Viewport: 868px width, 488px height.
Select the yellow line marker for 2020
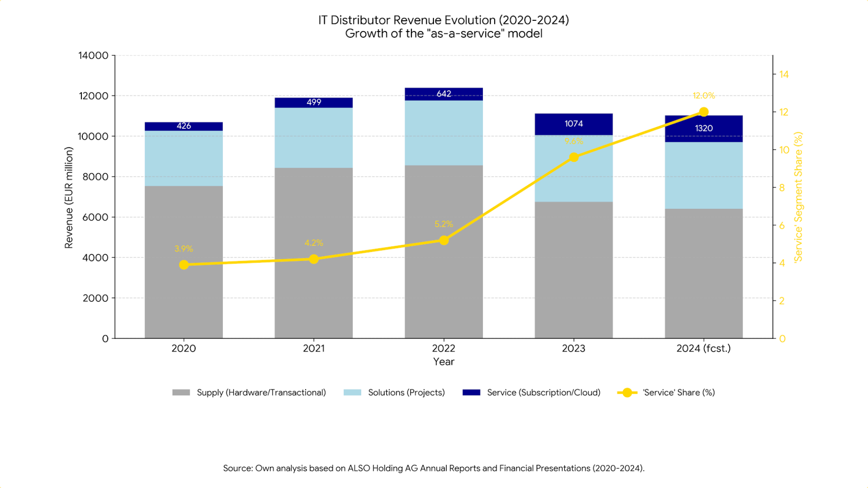[184, 264]
